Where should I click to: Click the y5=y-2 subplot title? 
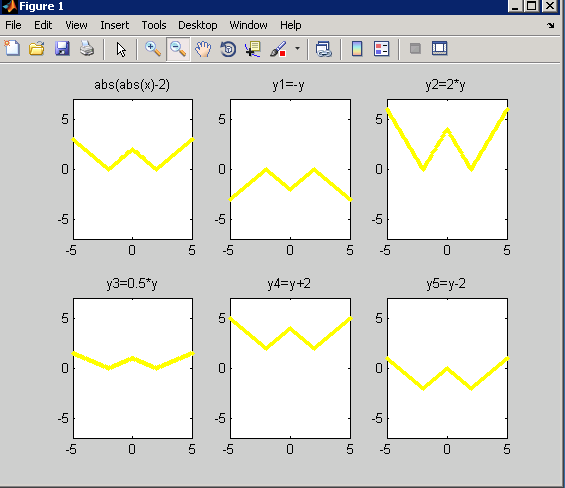446,284
